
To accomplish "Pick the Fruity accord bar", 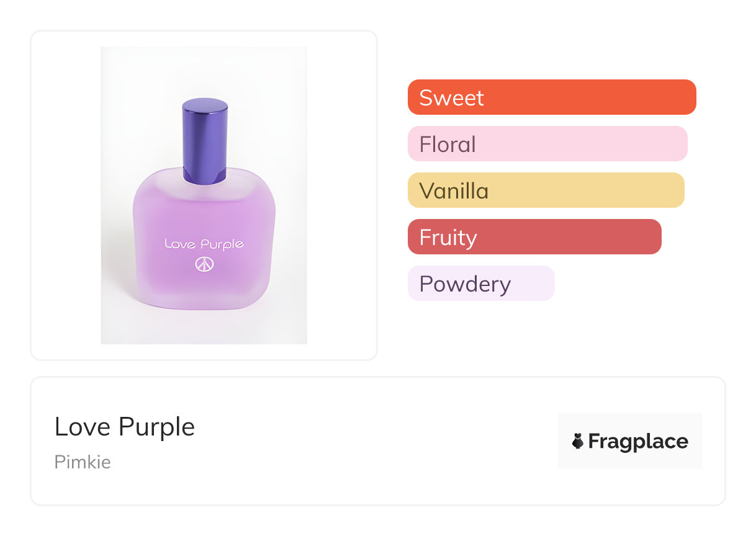I will click(534, 237).
